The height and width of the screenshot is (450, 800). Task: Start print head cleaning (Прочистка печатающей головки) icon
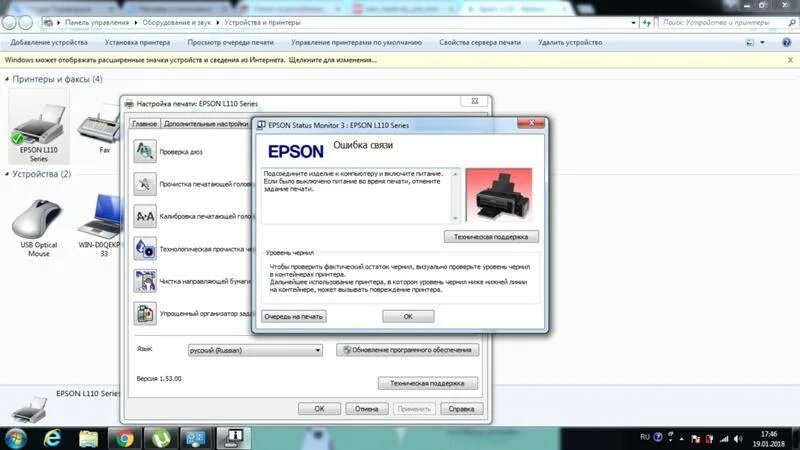145,184
